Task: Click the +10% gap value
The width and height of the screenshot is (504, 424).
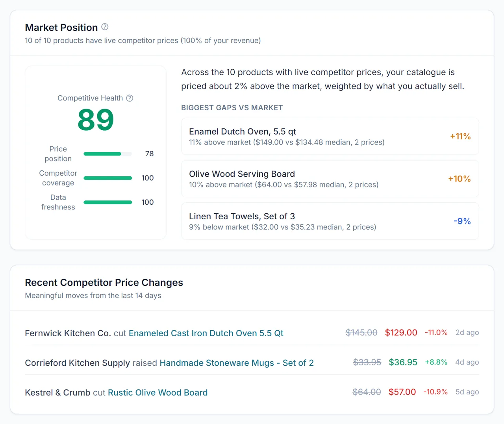Action: pyautogui.click(x=460, y=179)
